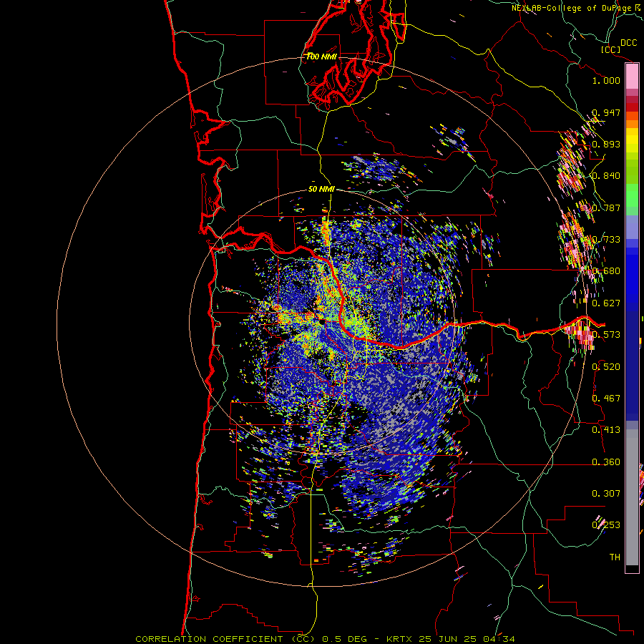This screenshot has width=644, height=644.
Task: Click the 0.307 value on the color scale
Action: [606, 494]
